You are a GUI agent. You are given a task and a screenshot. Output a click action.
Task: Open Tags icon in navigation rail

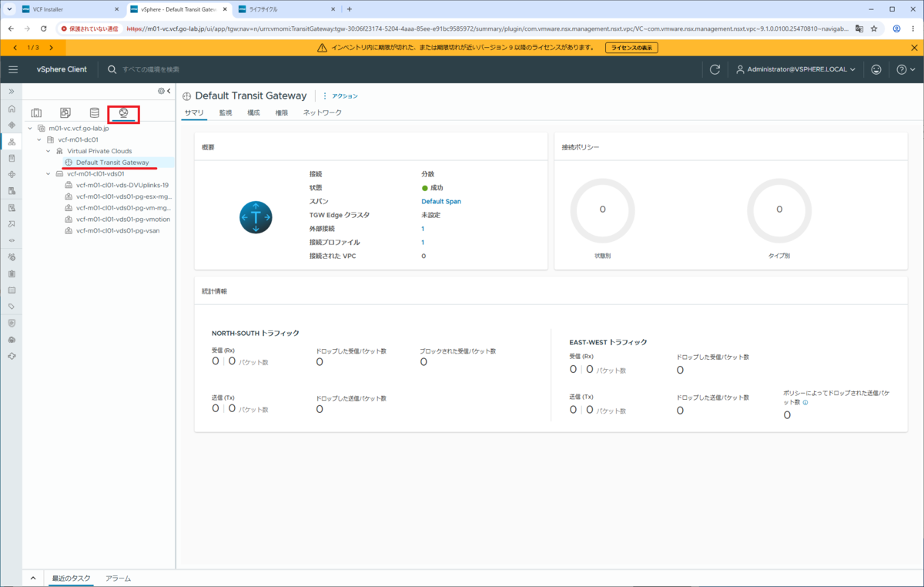click(12, 307)
